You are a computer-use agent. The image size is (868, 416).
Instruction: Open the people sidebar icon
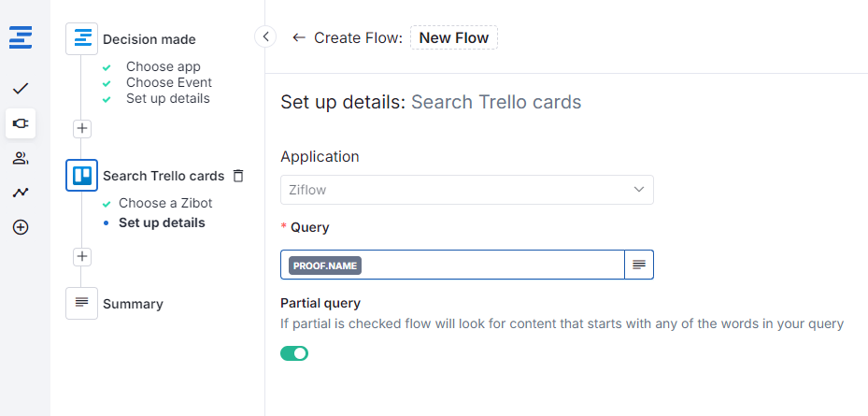tap(21, 158)
